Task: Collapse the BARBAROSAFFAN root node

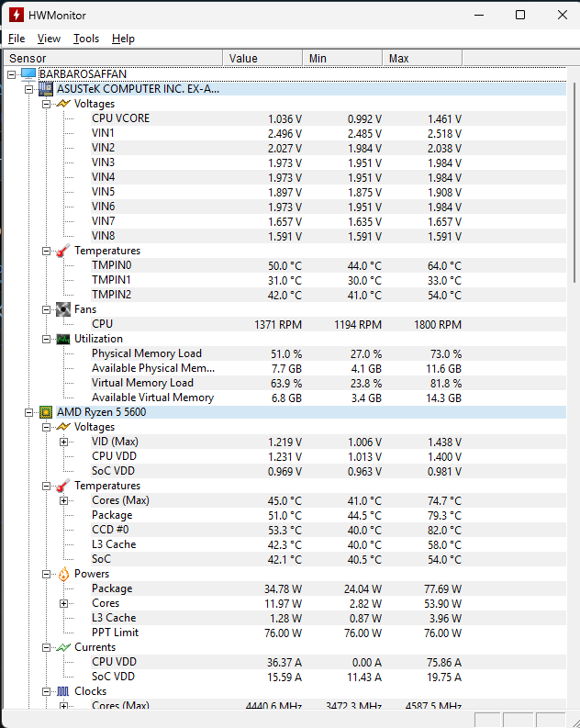Action: [12, 74]
